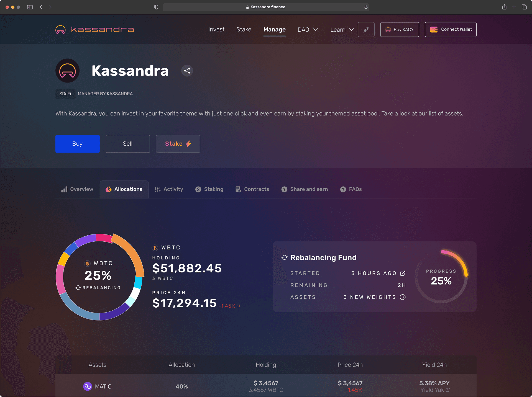Switch to the Contracts tab

tap(252, 189)
